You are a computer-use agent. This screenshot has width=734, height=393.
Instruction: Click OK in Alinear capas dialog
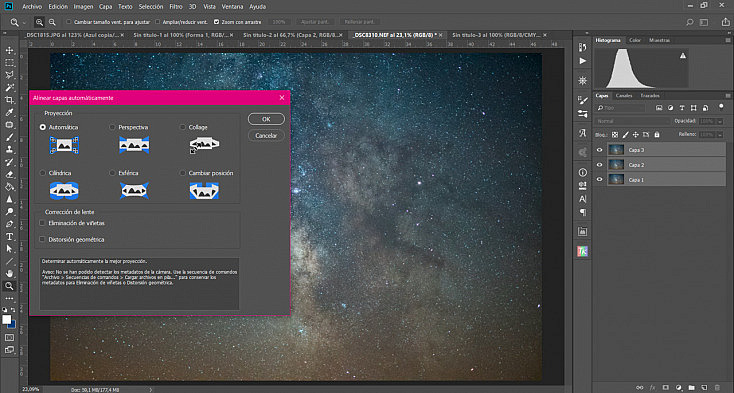tap(266, 119)
